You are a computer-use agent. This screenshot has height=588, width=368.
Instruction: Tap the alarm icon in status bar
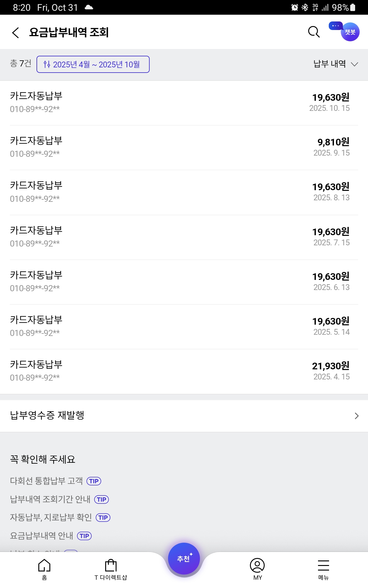[294, 7]
